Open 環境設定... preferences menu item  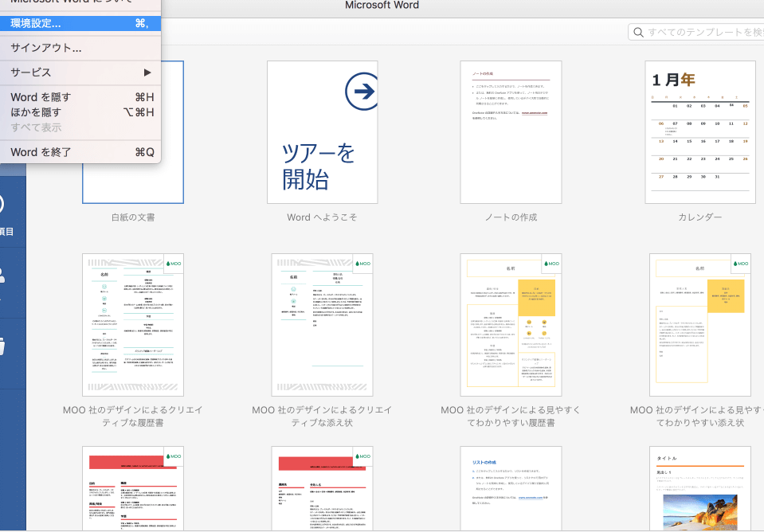[x=80, y=23]
